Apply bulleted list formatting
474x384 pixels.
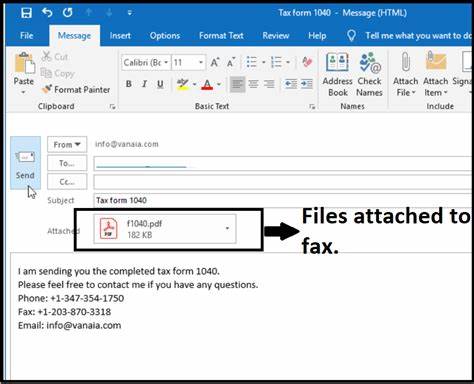pyautogui.click(x=252, y=62)
